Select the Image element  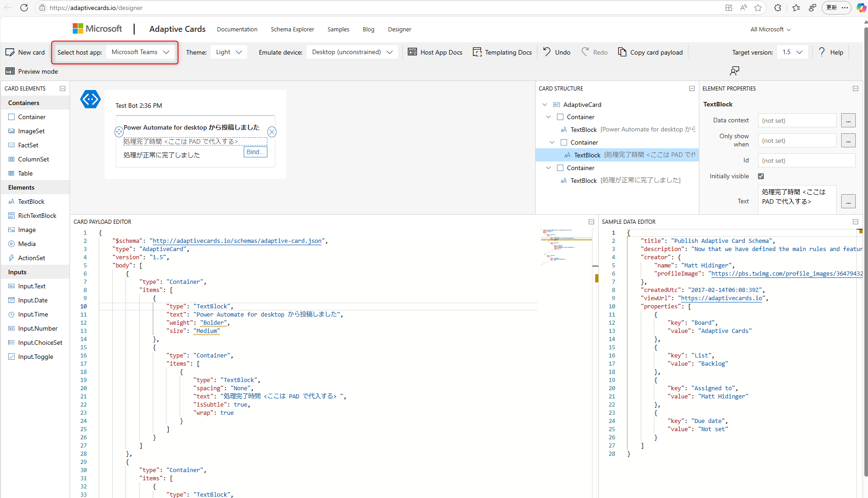coord(35,230)
